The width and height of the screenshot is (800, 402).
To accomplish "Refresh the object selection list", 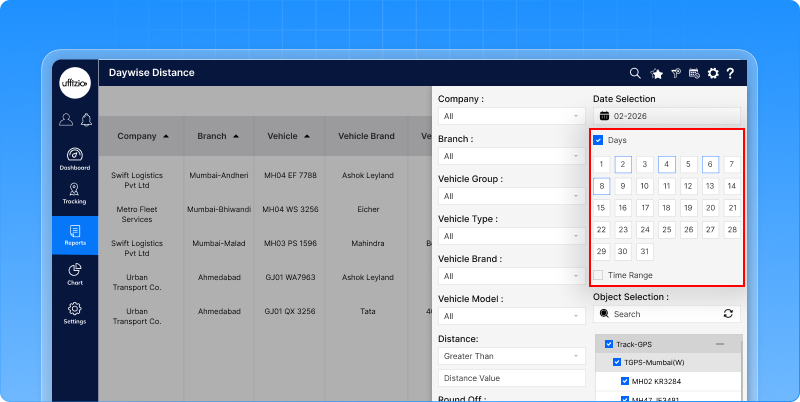I will pyautogui.click(x=728, y=314).
